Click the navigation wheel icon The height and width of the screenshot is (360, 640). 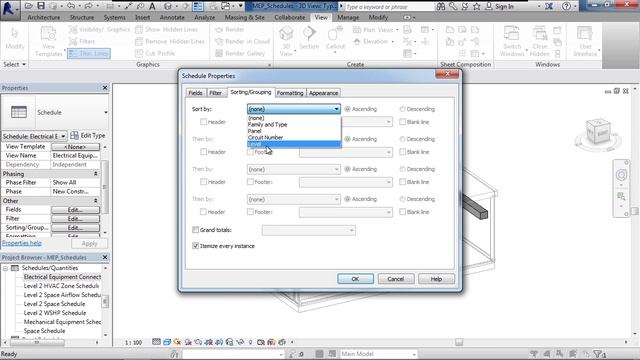tap(621, 175)
